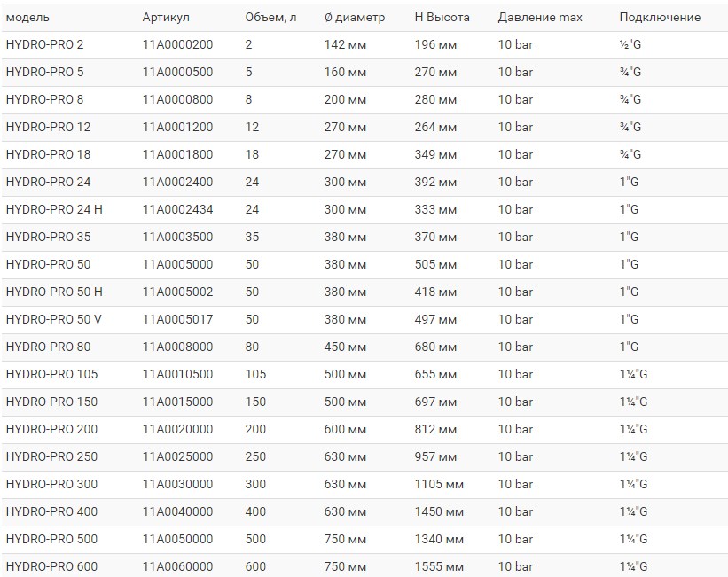Click article number 11A0050000
This screenshot has height=577, width=728.
click(x=178, y=539)
